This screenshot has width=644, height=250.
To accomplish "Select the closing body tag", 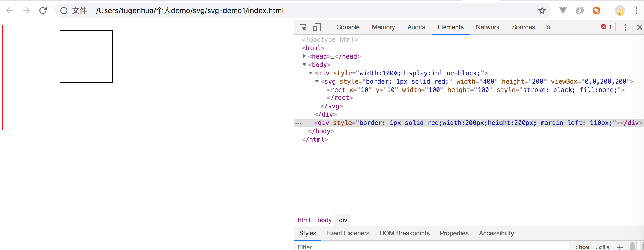I will [x=321, y=131].
